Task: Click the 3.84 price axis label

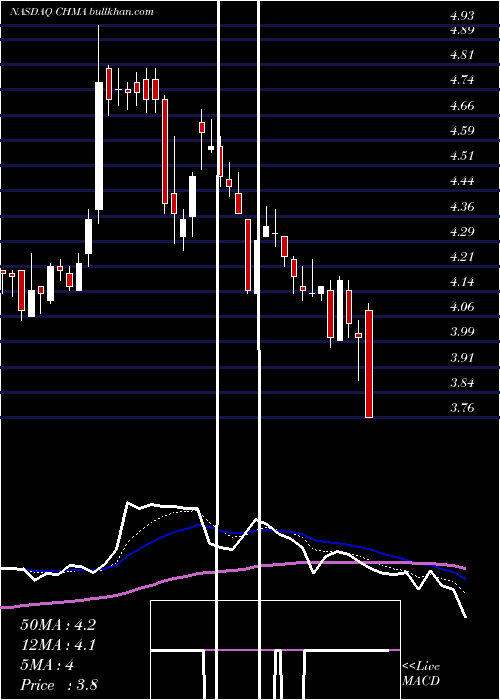Action: point(462,383)
